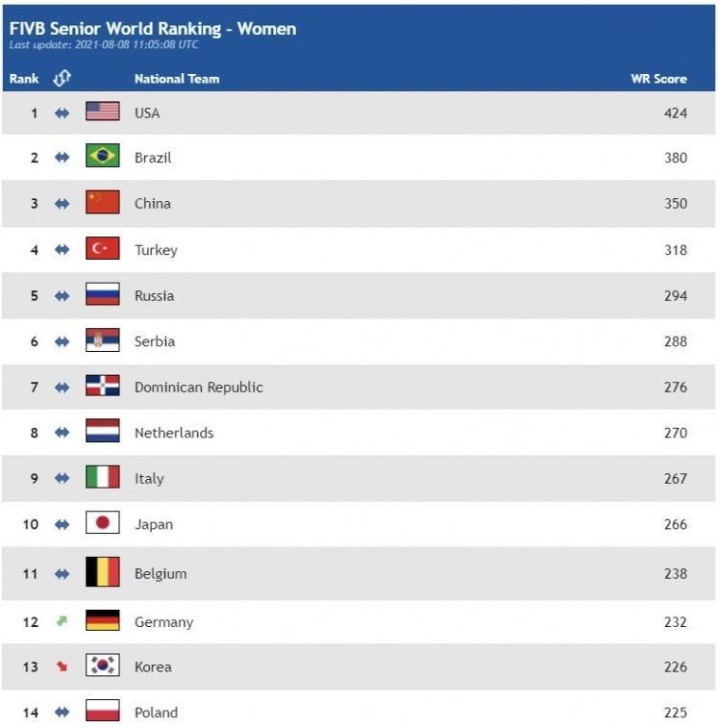Click the Turkey flag icon
This screenshot has width=720, height=728.
click(x=103, y=248)
